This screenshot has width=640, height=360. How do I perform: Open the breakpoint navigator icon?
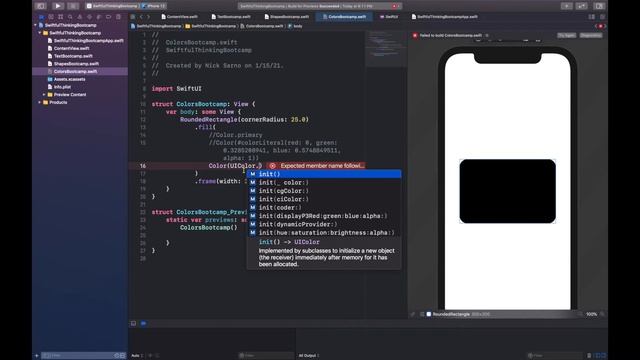[109, 17]
